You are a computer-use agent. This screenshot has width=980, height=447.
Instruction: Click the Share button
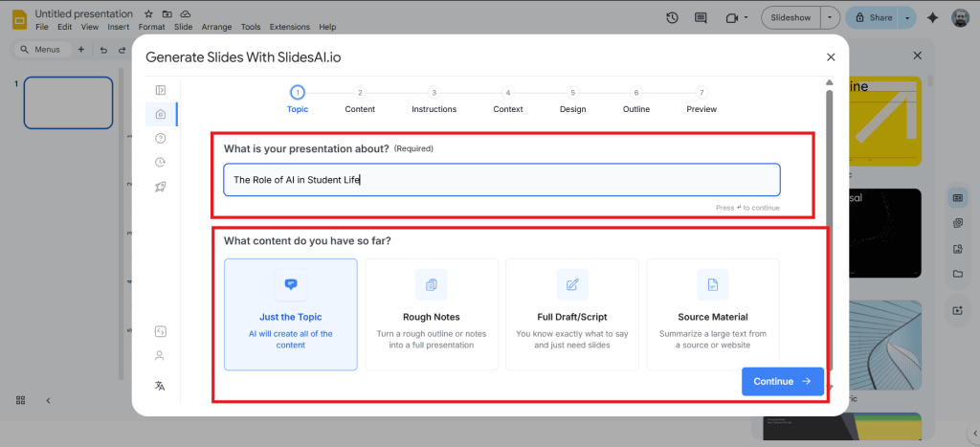click(873, 18)
